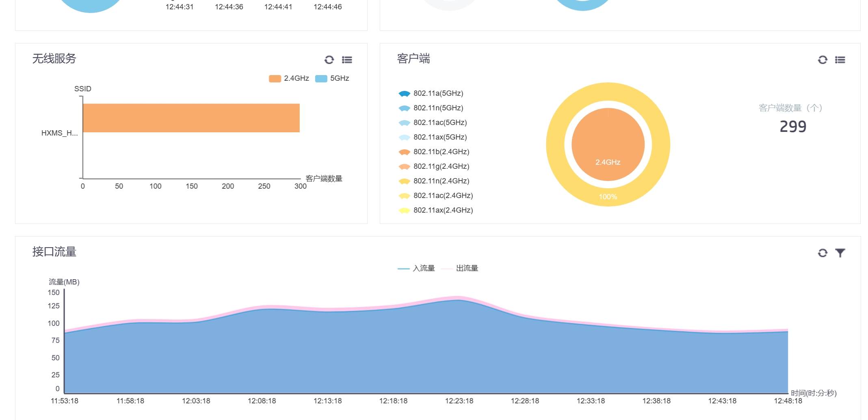
Task: Toggle 802.11g(2.4GHz) legend entry
Action: click(x=434, y=166)
